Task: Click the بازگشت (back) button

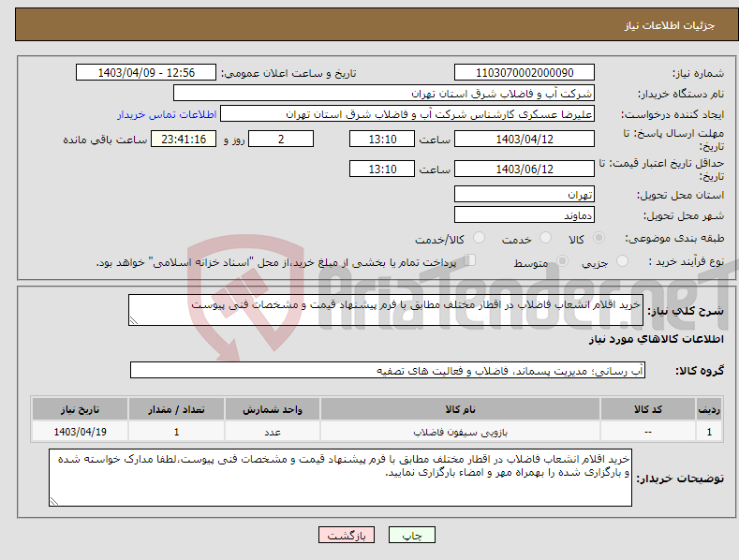Action: tap(347, 535)
